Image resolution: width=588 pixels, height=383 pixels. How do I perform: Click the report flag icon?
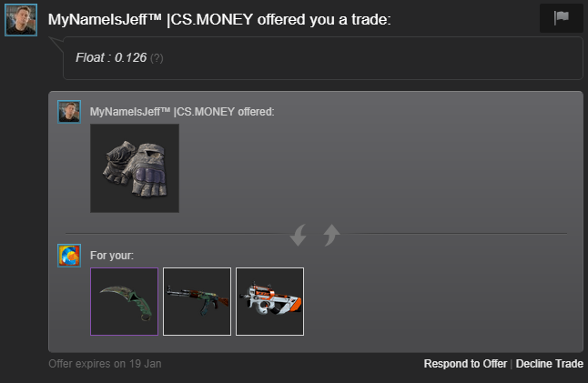[561, 18]
